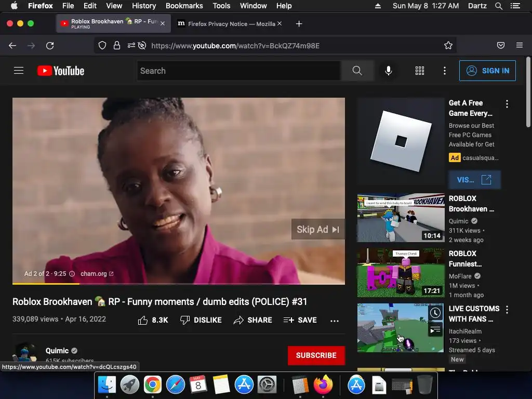
Task: Add LIVE CUSTOMS video to queue
Action: coord(435,329)
